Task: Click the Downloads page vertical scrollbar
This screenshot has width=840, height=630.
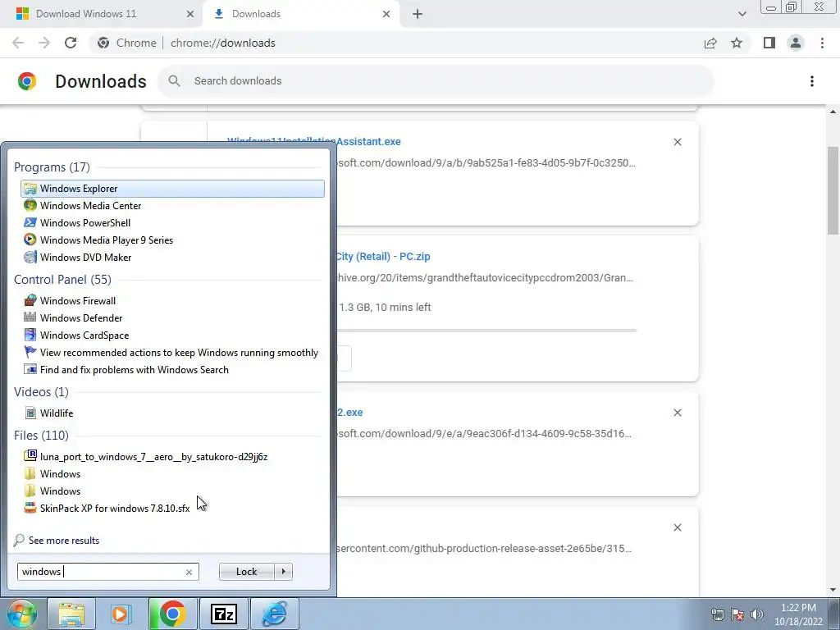Action: point(833,190)
